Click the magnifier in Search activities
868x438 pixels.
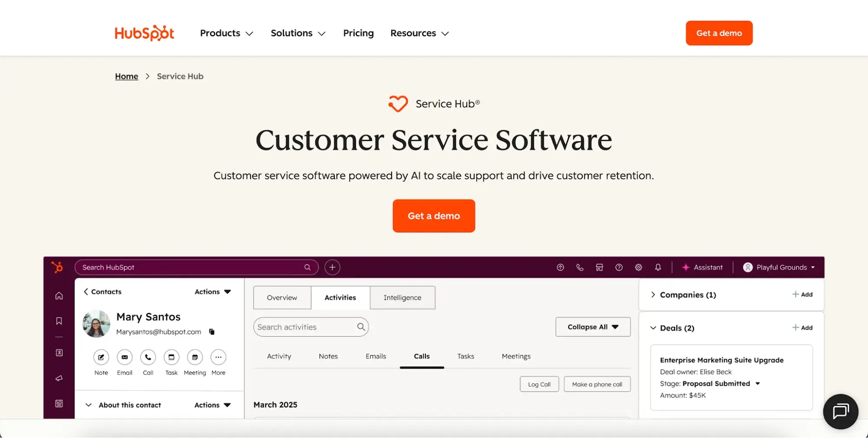pos(361,327)
